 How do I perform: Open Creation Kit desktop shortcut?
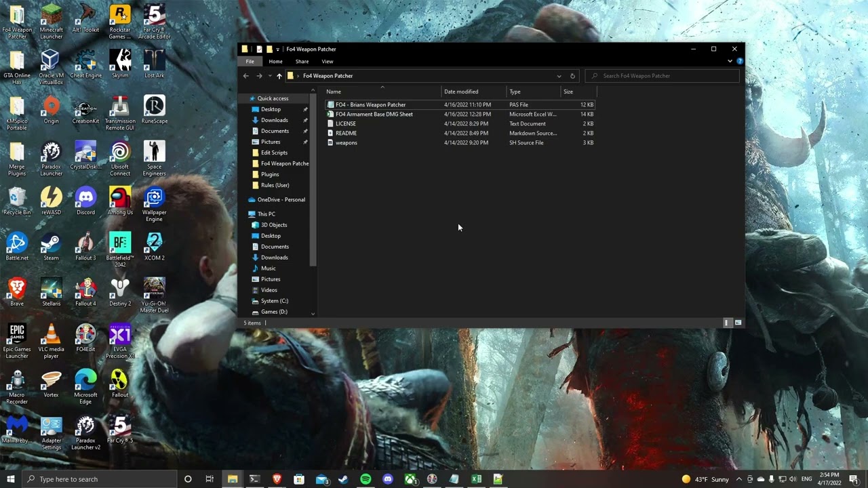[85, 111]
